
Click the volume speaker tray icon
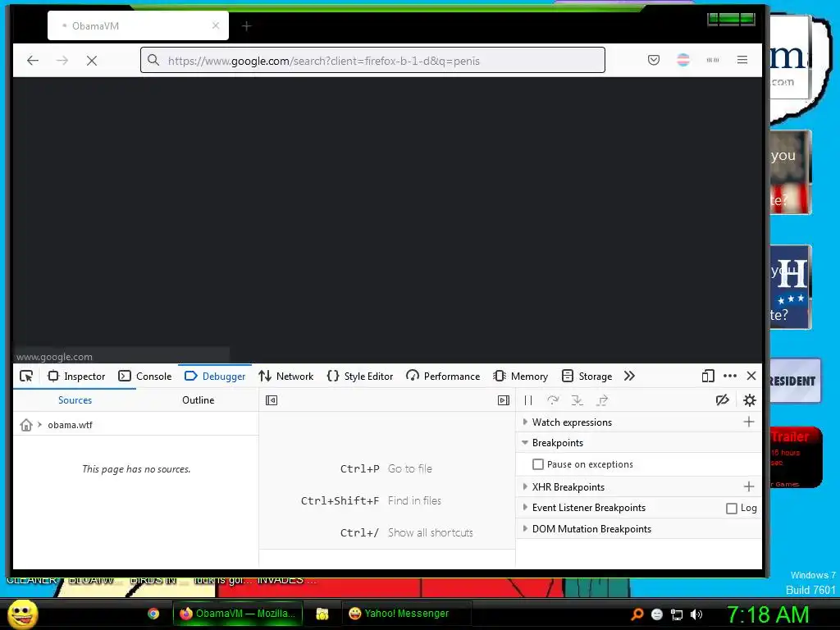click(x=696, y=614)
